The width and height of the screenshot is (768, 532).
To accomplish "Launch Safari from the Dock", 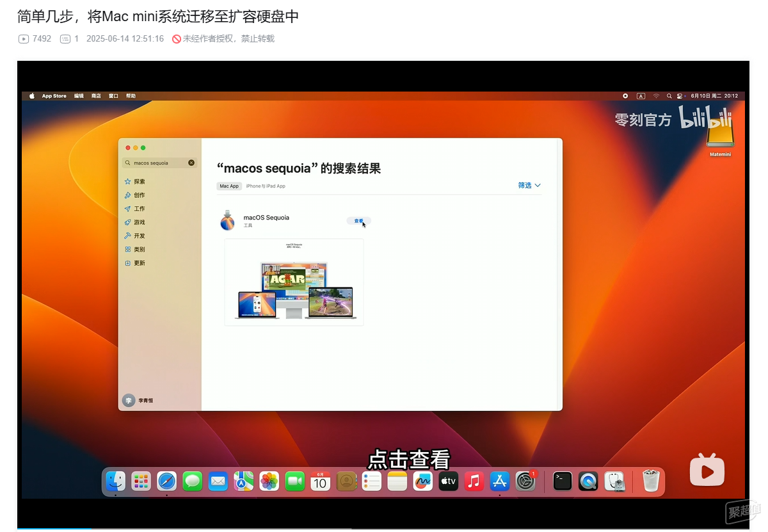I will point(167,481).
